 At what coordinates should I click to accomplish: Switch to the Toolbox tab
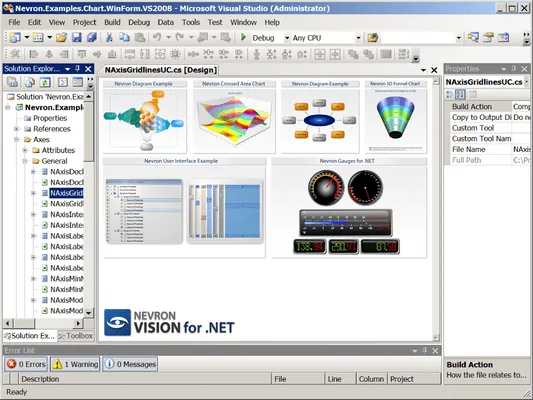tap(76, 336)
